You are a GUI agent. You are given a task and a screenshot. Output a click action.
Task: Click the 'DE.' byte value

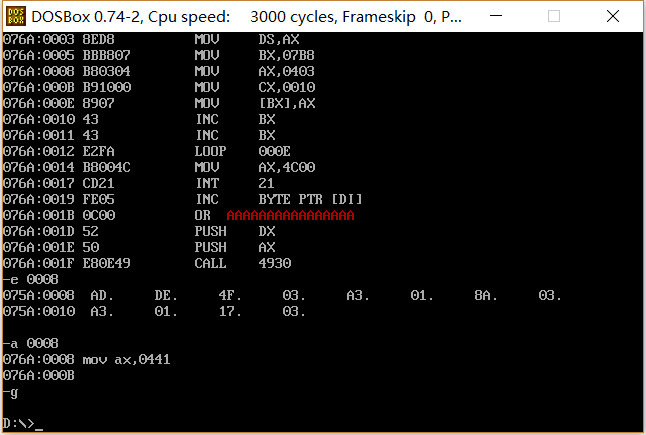click(166, 296)
